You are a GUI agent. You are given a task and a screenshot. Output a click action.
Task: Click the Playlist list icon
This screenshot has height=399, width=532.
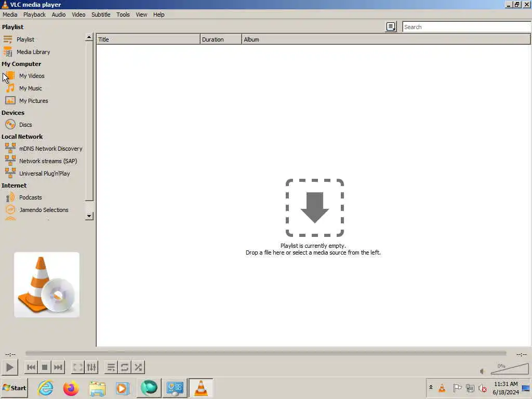8,39
